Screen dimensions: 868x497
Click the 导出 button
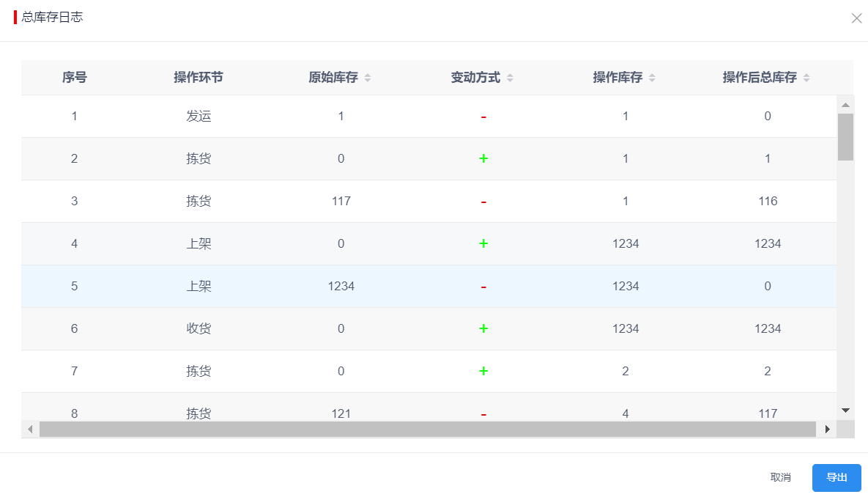(x=837, y=478)
